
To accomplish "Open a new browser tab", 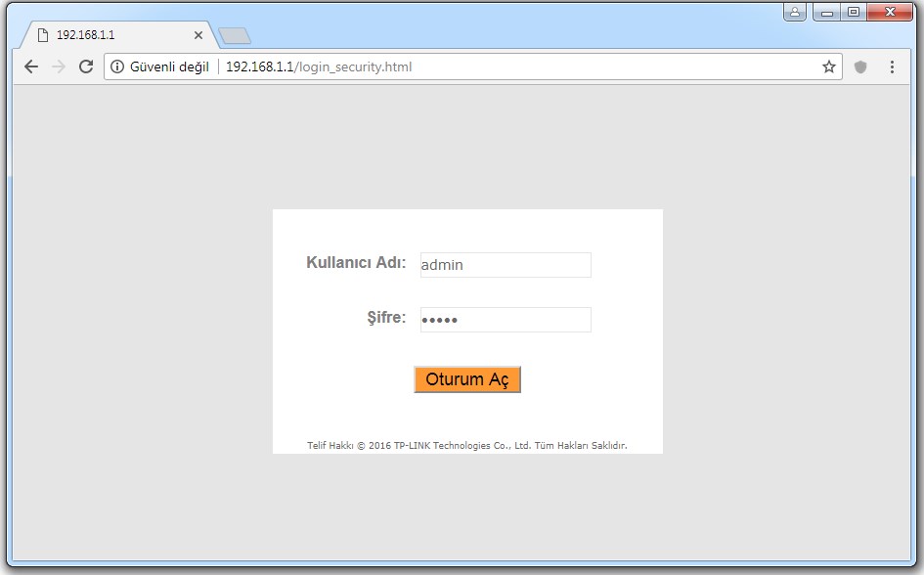I will [235, 35].
